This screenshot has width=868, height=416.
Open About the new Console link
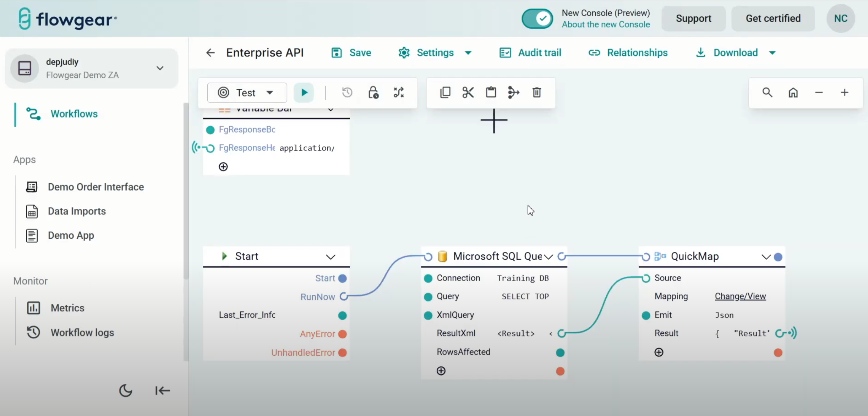(x=606, y=24)
